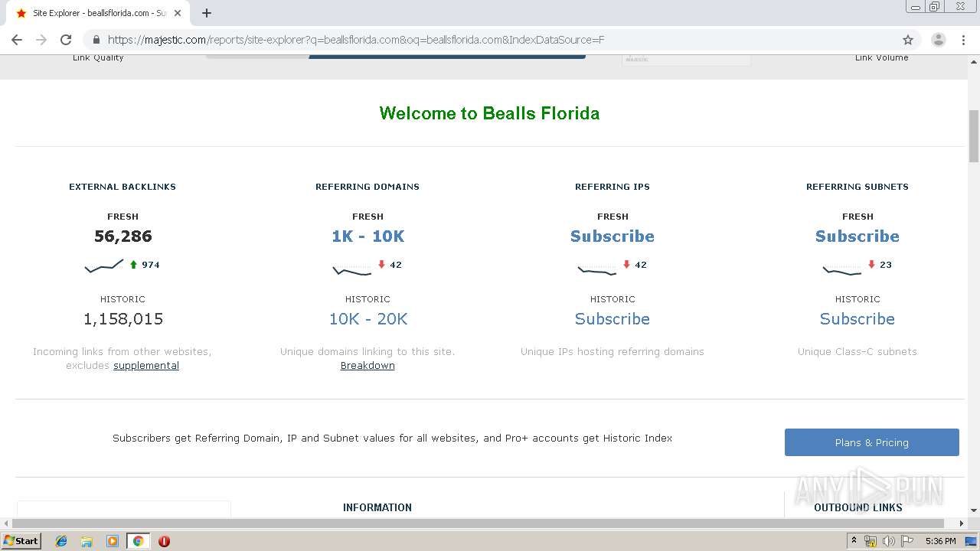980x551 pixels.
Task: Click the red Opera-style taskbar icon
Action: click(164, 541)
